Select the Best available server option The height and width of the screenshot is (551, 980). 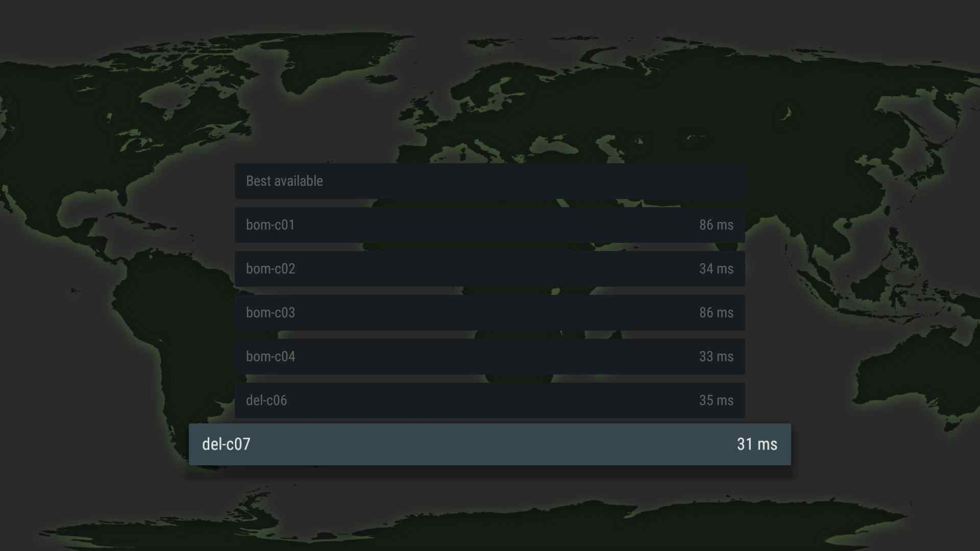coord(490,181)
